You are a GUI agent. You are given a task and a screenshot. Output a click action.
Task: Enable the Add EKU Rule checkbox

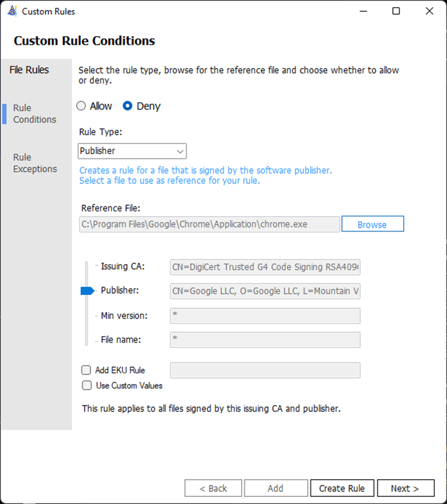click(x=87, y=370)
